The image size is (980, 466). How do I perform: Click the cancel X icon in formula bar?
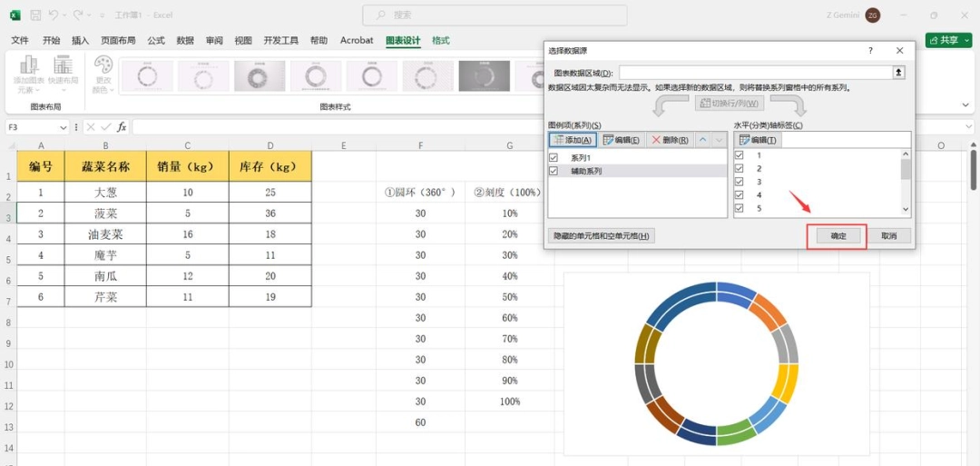point(92,127)
